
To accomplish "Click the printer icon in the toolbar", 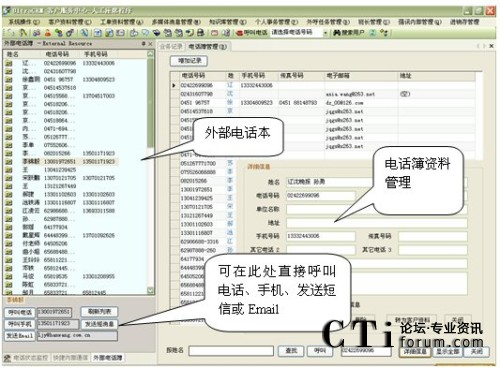I will click(x=200, y=33).
